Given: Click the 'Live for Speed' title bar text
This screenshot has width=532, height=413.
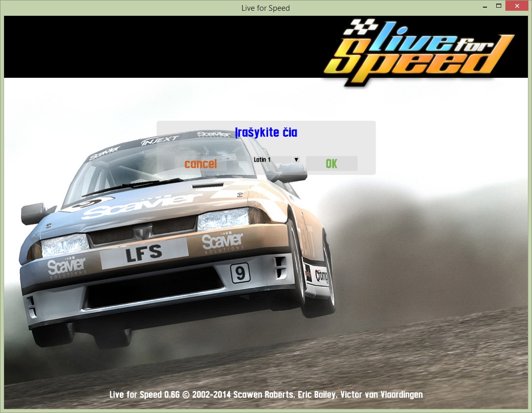Looking at the screenshot, I should click(265, 8).
